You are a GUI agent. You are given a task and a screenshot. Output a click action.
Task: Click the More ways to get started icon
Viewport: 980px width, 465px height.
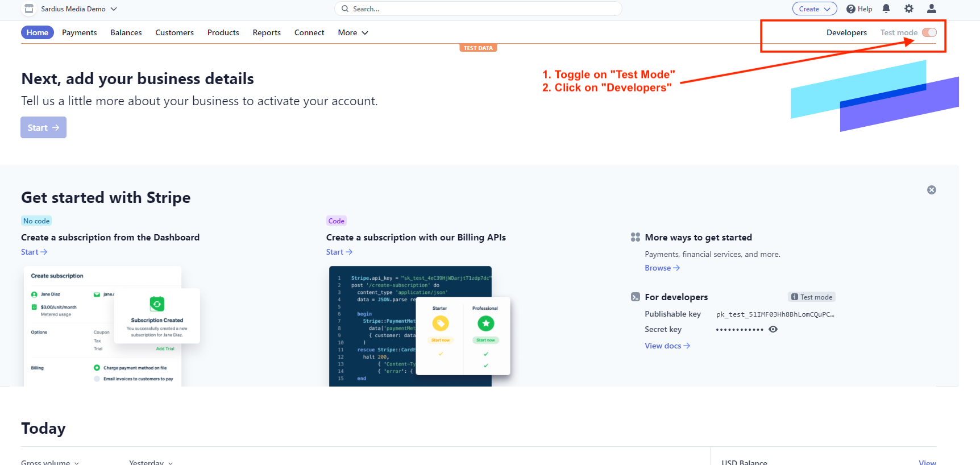pos(636,237)
